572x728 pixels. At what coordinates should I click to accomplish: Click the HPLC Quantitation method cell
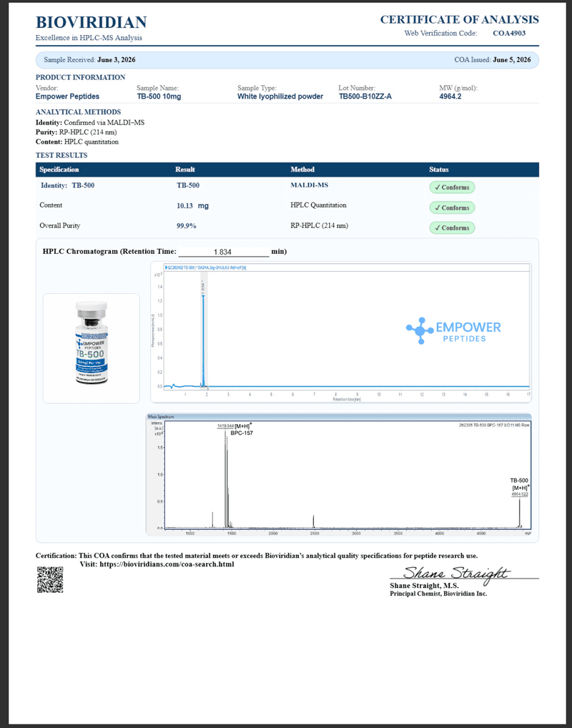tap(318, 205)
